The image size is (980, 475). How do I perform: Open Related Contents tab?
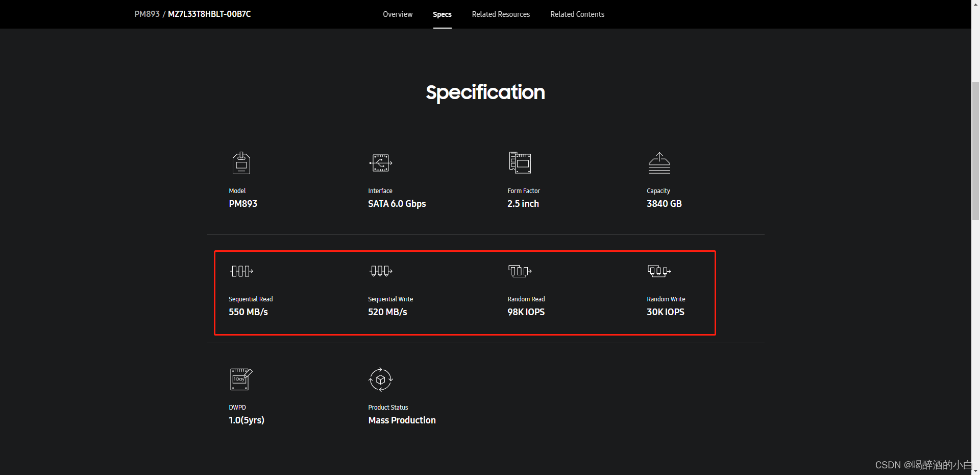click(x=577, y=14)
